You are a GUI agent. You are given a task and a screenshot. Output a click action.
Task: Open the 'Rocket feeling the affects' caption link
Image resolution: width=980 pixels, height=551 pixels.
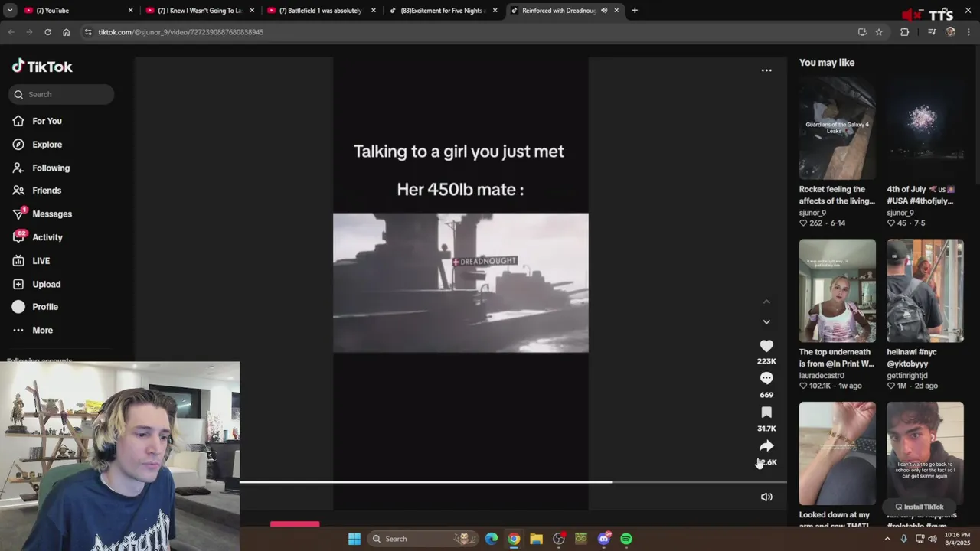837,195
